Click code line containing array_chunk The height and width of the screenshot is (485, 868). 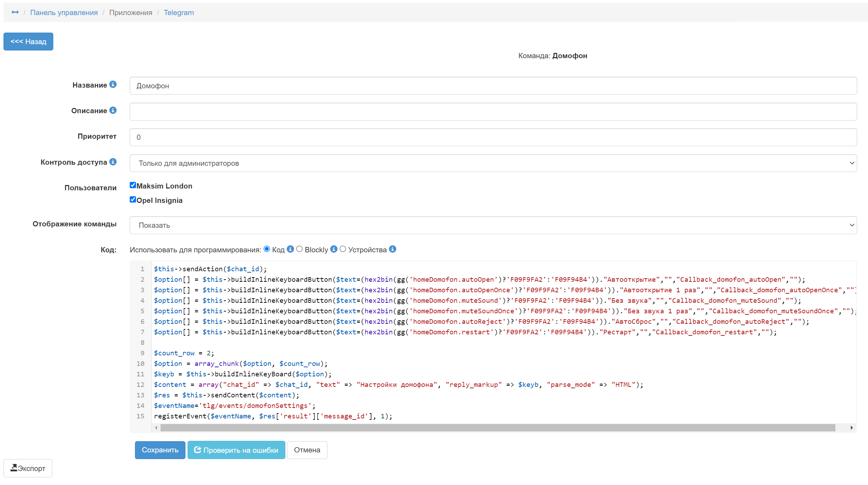241,363
